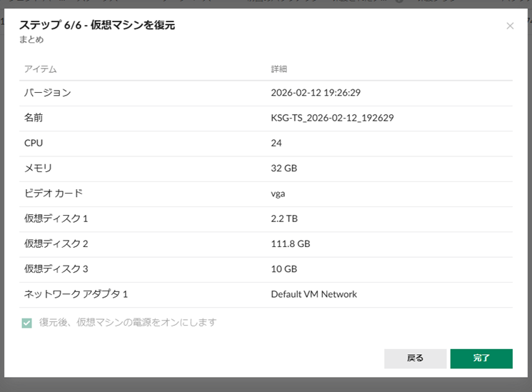Click the 仮想ディスク 3 size 10 GB
The image size is (532, 392).
tap(284, 269)
